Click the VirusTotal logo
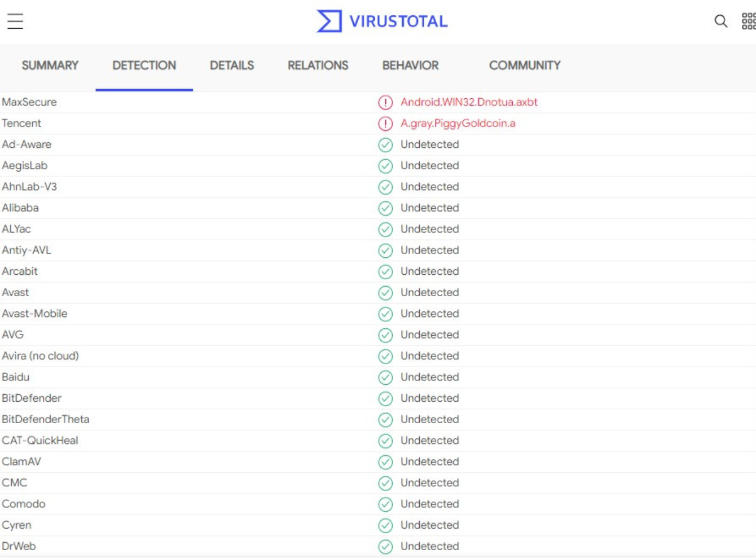The height and width of the screenshot is (558, 756). [382, 21]
